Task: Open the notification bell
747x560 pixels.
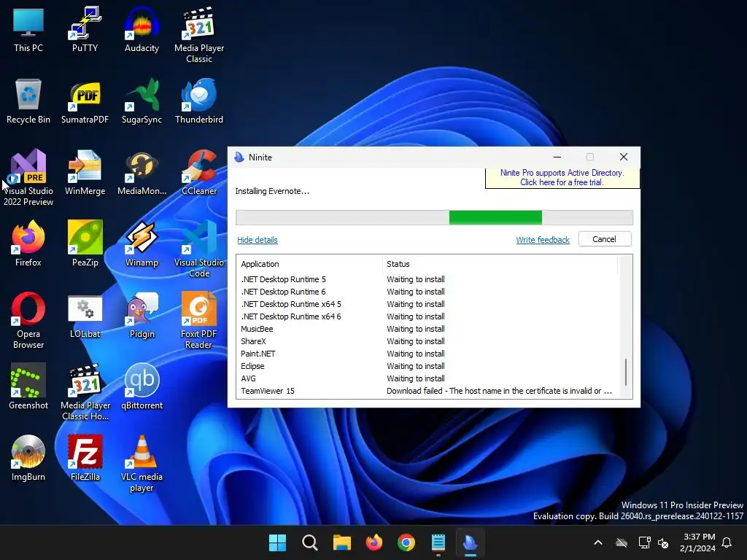Action: (727, 542)
